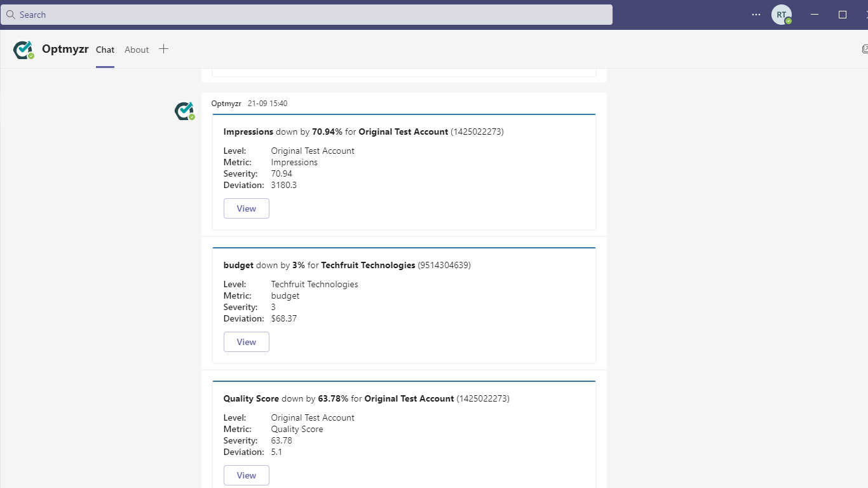Click View on the Impressions alert card
This screenshot has width=868, height=488.
(247, 208)
